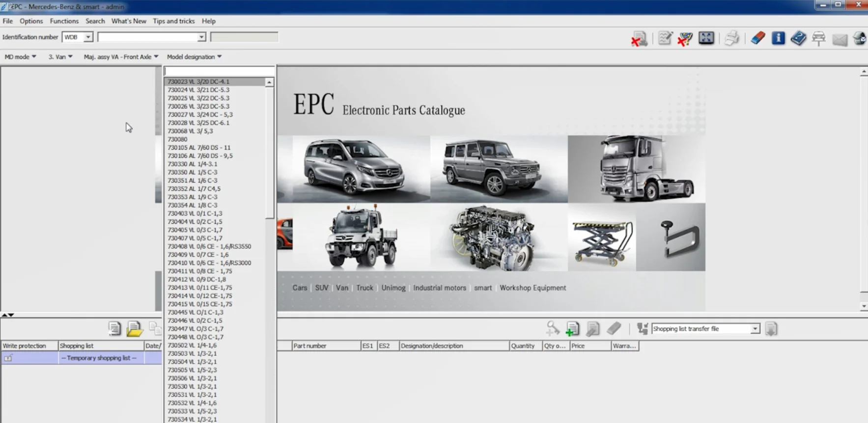Open the 3. Van dropdown
Image resolution: width=868 pixels, height=423 pixels.
60,57
